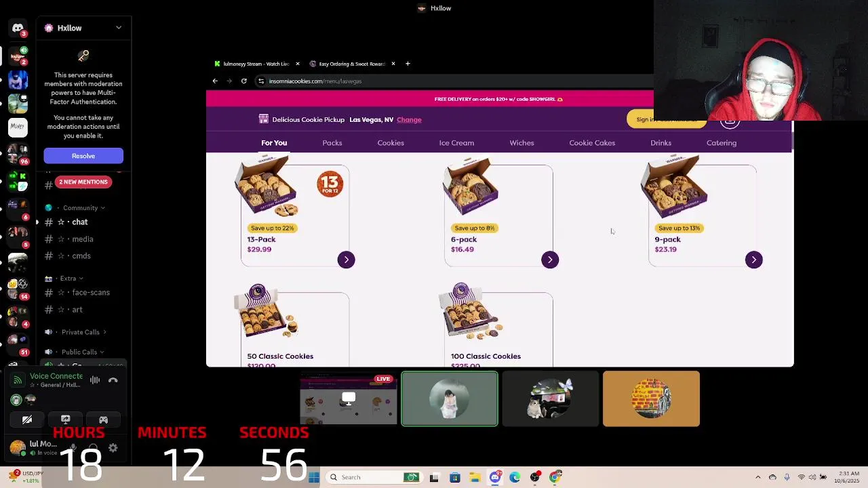Click the Windows Start button
Screen dimensions: 868x488
click(x=314, y=477)
